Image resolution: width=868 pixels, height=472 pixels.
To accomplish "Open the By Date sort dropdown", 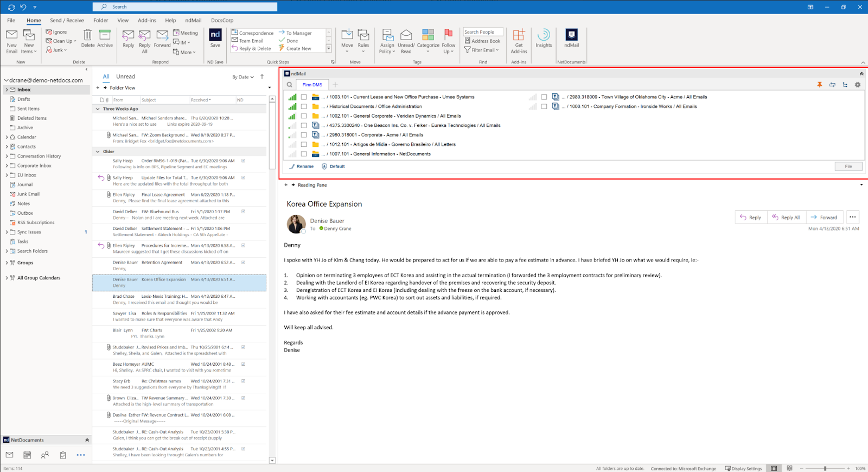I will click(x=243, y=77).
